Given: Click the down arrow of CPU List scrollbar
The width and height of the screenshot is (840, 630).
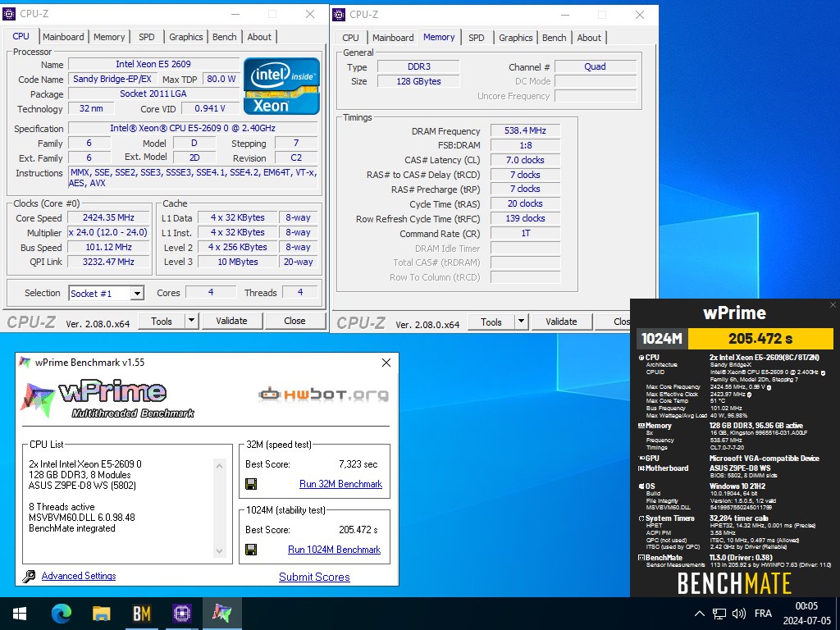Looking at the screenshot, I should [x=219, y=550].
